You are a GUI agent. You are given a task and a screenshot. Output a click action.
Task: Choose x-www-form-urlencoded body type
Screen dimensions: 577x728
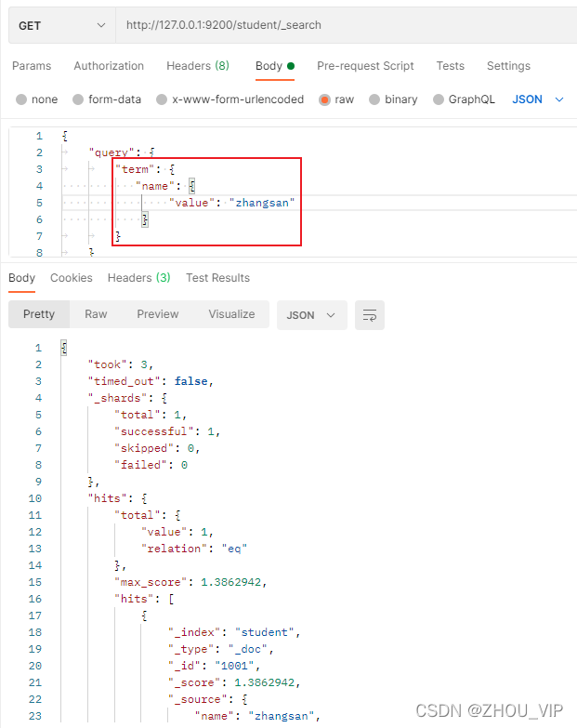230,99
